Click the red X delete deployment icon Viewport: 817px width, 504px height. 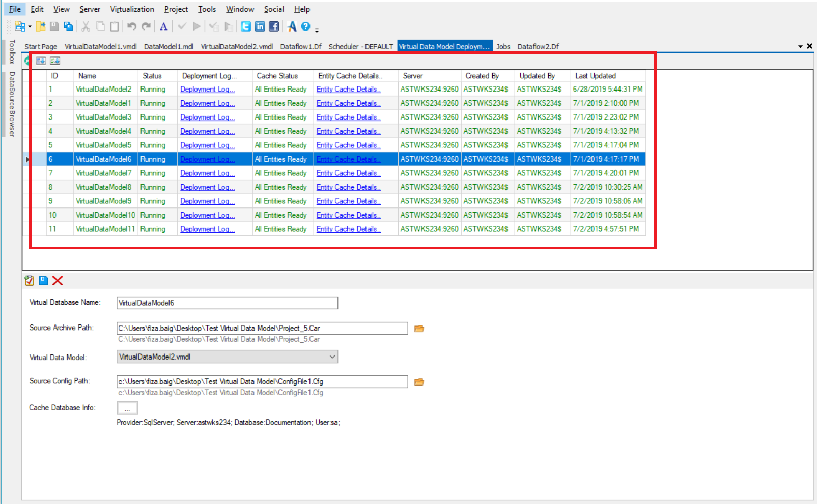click(58, 281)
